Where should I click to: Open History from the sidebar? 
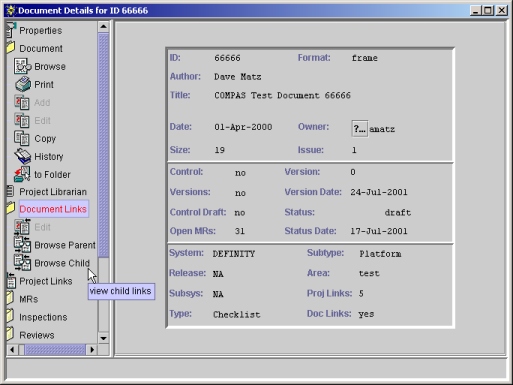pos(49,157)
